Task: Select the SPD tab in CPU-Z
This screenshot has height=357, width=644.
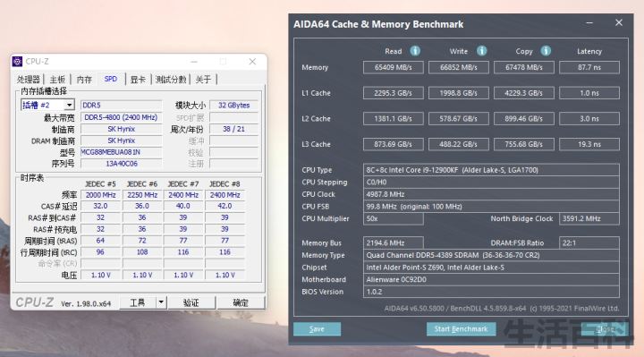Action: 111,79
